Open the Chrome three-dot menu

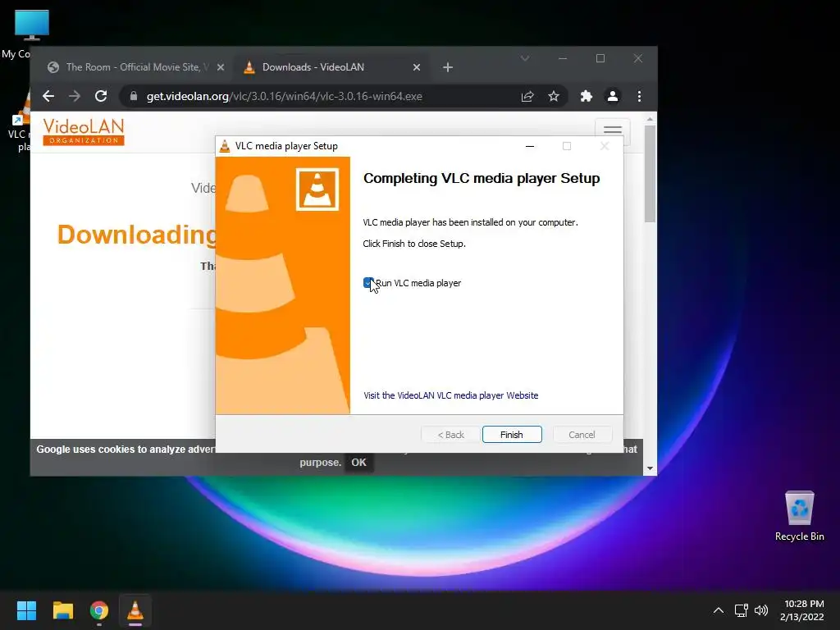(639, 97)
